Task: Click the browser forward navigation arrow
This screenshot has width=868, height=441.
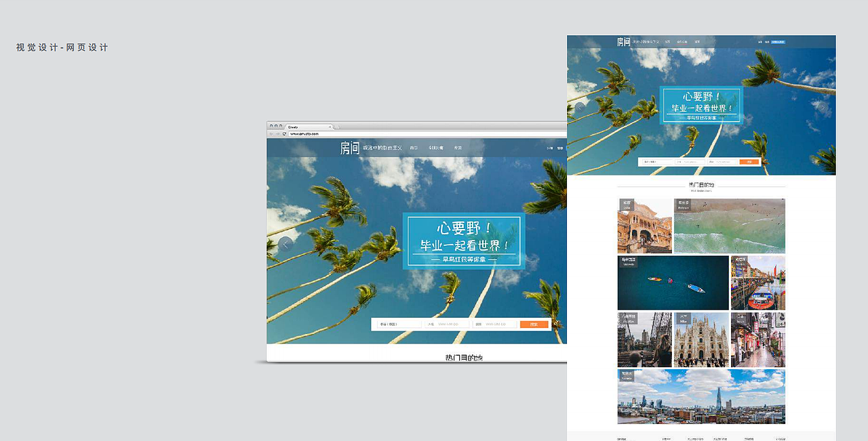Action: 278,133
